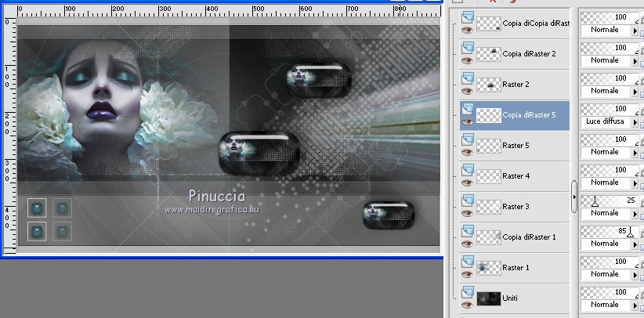Select the Copia diRaster 1 layer name
This screenshot has height=318, width=644.
(529, 237)
